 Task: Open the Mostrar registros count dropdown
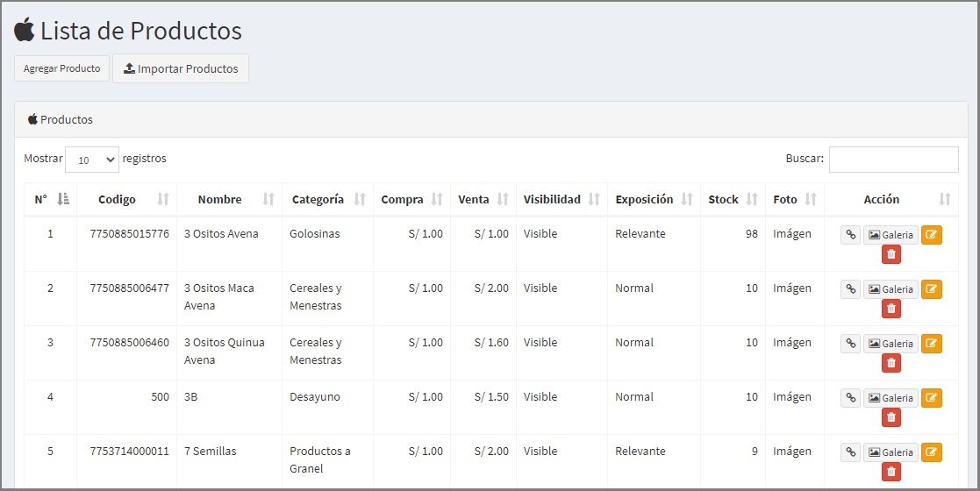92,160
